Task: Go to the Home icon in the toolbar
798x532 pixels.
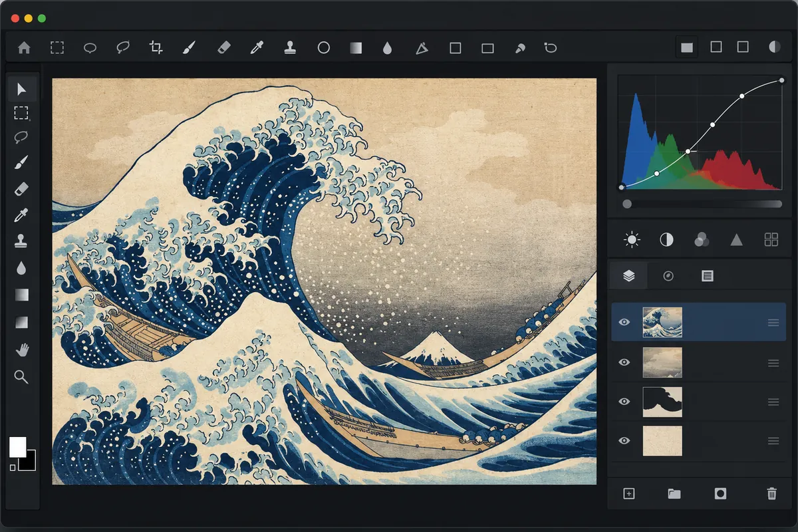Action: [25, 48]
